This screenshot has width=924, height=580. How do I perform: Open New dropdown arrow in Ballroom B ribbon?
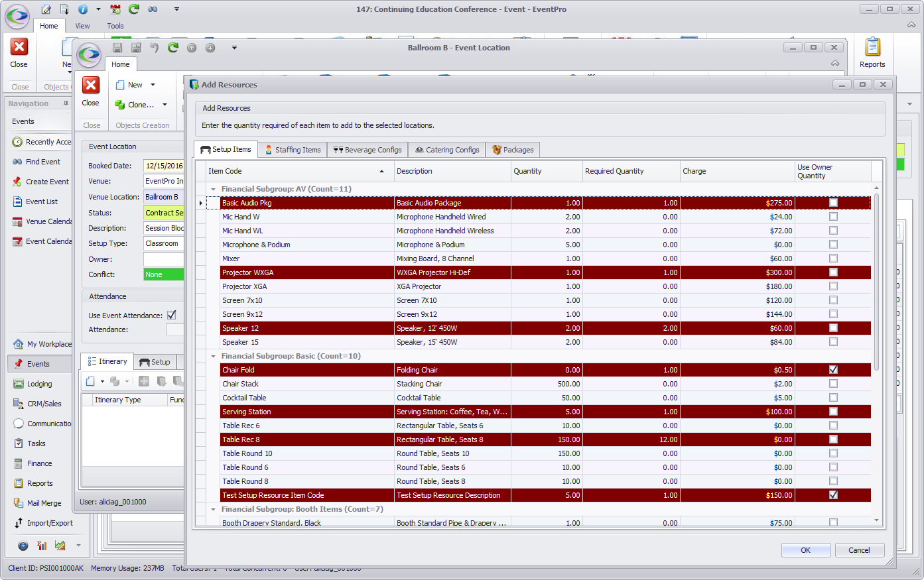pyautogui.click(x=153, y=85)
